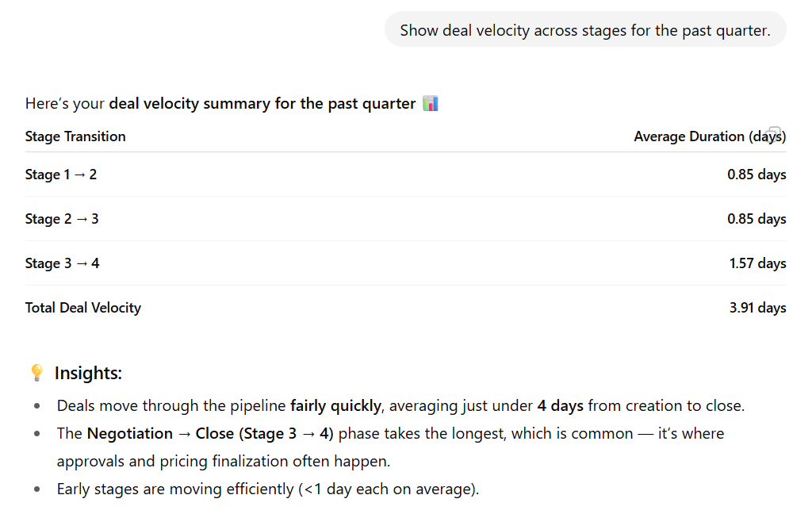The width and height of the screenshot is (812, 518).
Task: Click the Stage Transition column header
Action: point(75,136)
